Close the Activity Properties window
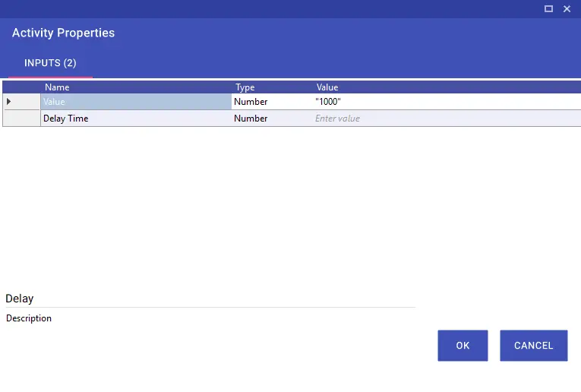The width and height of the screenshot is (581, 392). tap(567, 8)
